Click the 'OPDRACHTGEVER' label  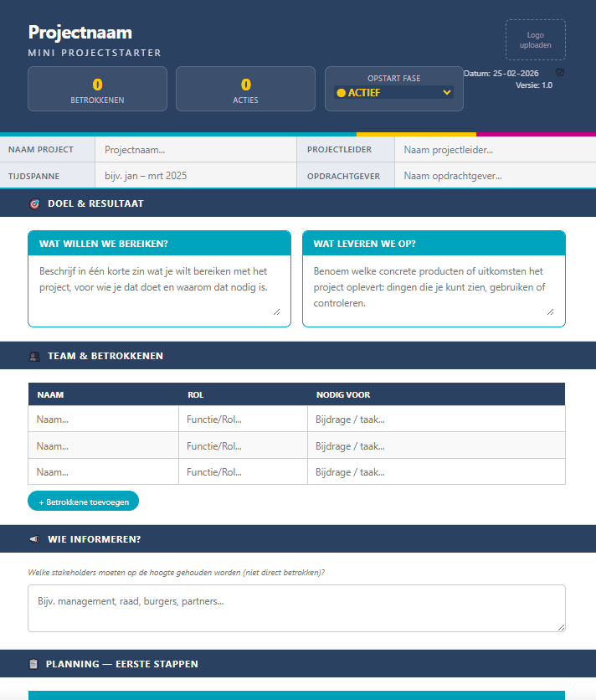click(343, 176)
